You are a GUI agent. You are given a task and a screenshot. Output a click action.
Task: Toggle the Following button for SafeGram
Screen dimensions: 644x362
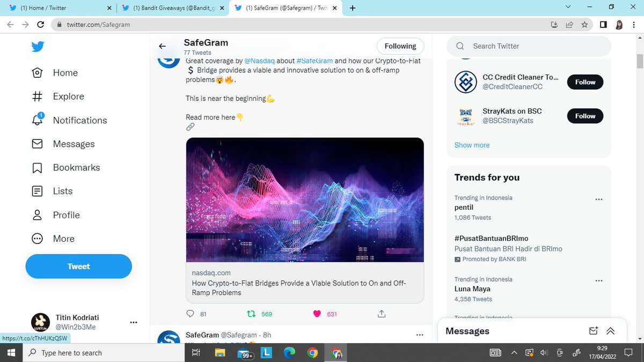[400, 46]
